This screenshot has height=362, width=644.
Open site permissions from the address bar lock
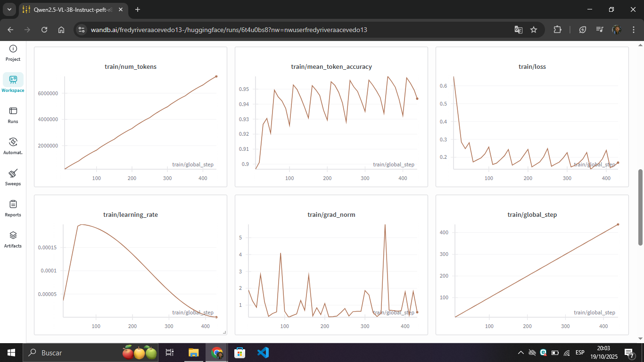click(81, 29)
